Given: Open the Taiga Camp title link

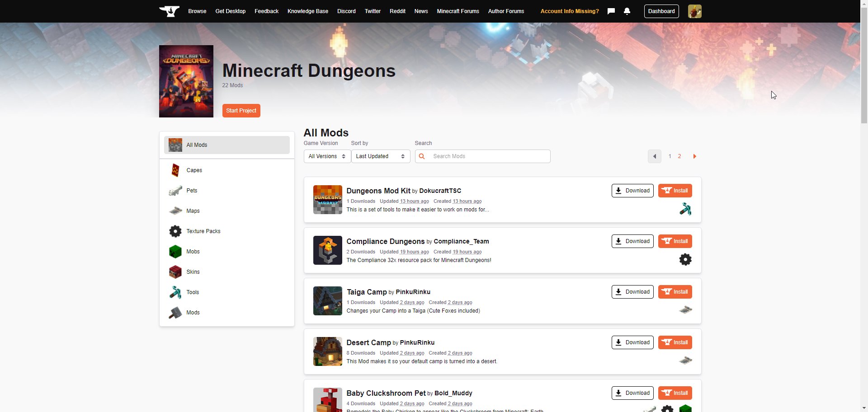Looking at the screenshot, I should click(x=367, y=292).
